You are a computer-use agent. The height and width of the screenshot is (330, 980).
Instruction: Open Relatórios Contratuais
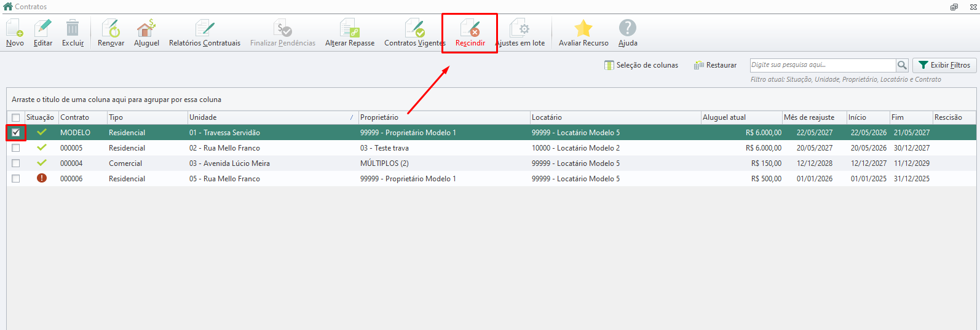coord(205,33)
